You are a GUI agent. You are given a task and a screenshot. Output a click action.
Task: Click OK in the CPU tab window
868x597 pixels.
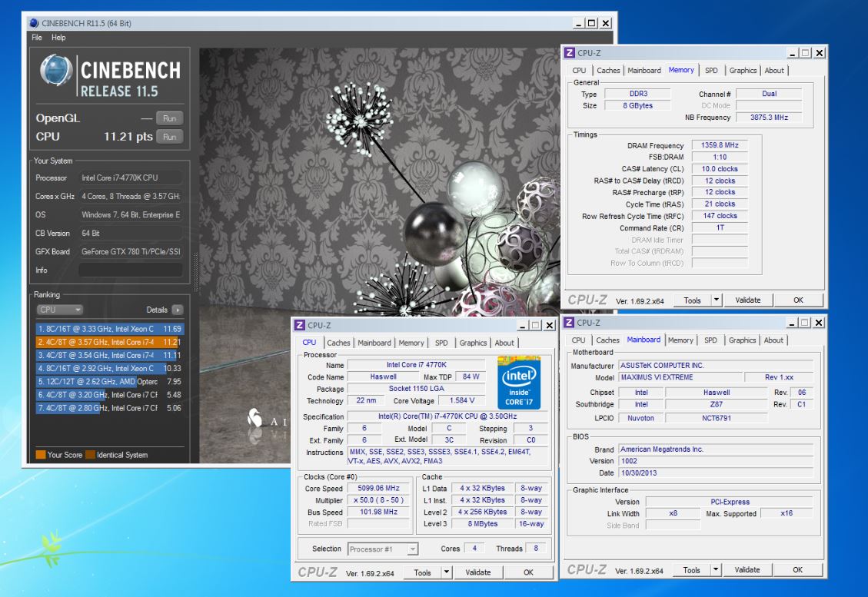528,572
